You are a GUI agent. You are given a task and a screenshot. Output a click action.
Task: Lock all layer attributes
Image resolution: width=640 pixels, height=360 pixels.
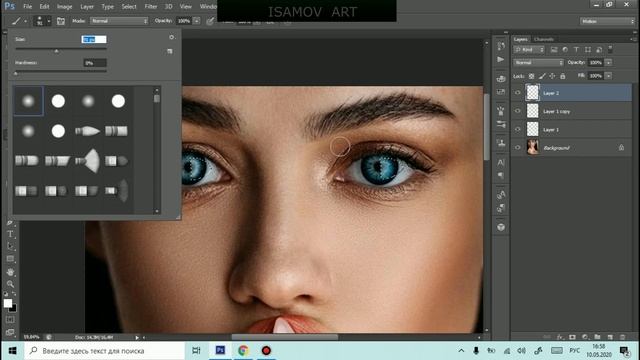click(563, 76)
